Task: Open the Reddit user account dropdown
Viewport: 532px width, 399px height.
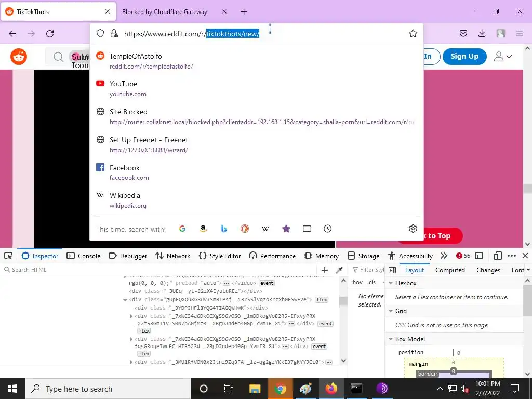Action: pos(503,57)
